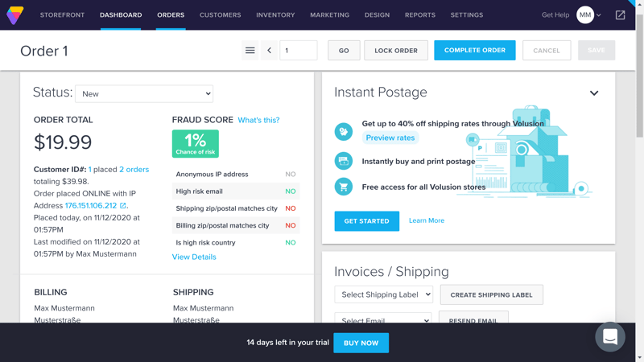
Task: Collapse the Instant Postage panel
Action: (x=594, y=93)
